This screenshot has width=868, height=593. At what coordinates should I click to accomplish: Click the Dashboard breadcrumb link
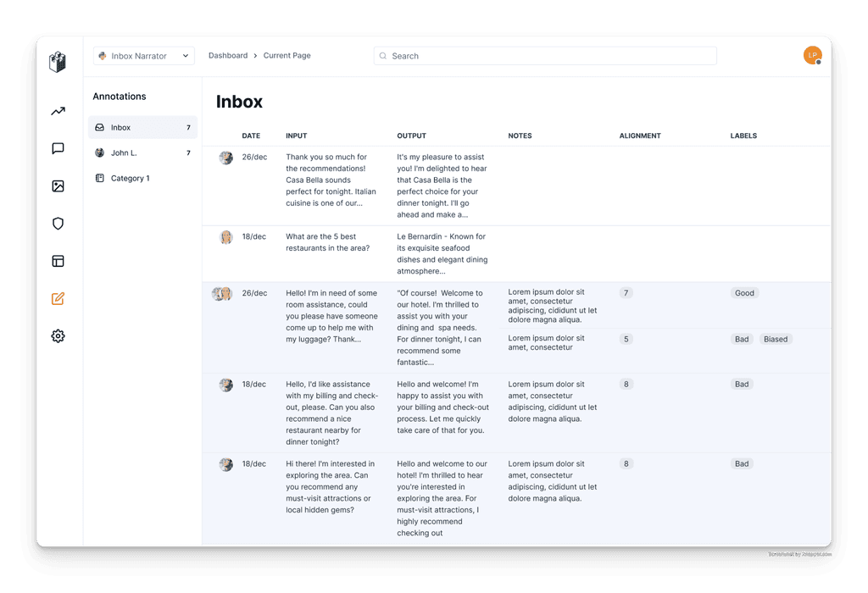coord(228,56)
